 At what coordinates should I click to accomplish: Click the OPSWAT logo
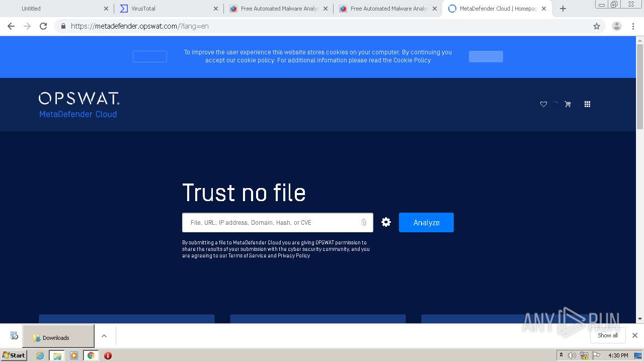pyautogui.click(x=79, y=98)
